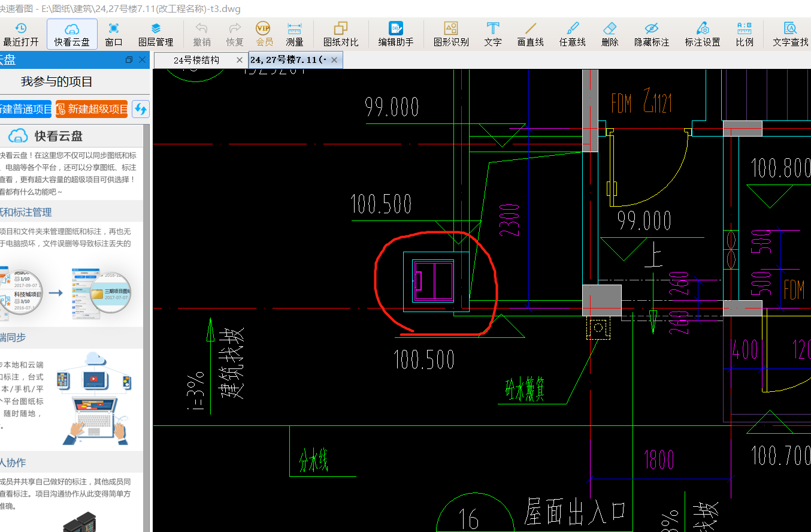Click the 撤销 undo button
The image size is (811, 532).
[202, 34]
